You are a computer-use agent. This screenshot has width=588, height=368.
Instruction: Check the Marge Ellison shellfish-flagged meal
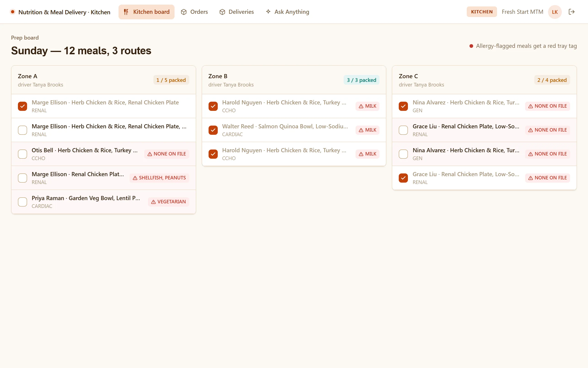(22, 178)
